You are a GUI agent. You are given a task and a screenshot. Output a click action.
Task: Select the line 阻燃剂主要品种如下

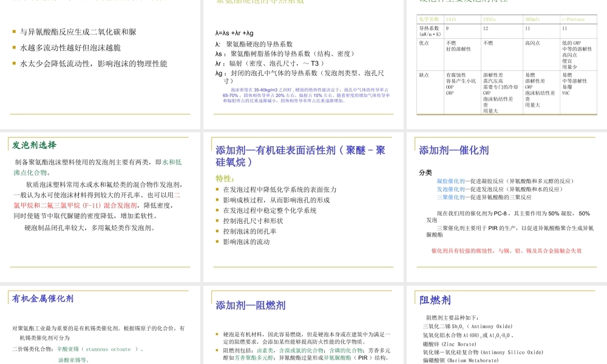click(452, 317)
